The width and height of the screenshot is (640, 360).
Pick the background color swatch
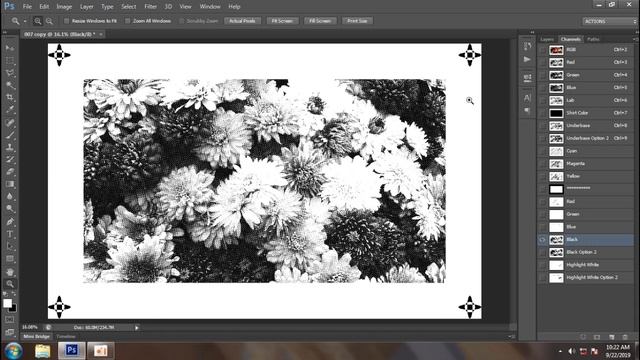pyautogui.click(x=13, y=309)
